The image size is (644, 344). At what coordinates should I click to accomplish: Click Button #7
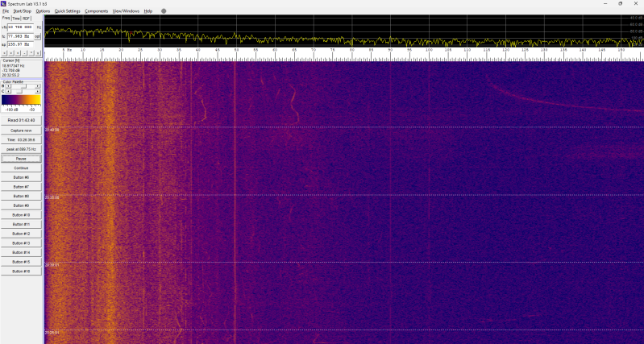click(21, 187)
